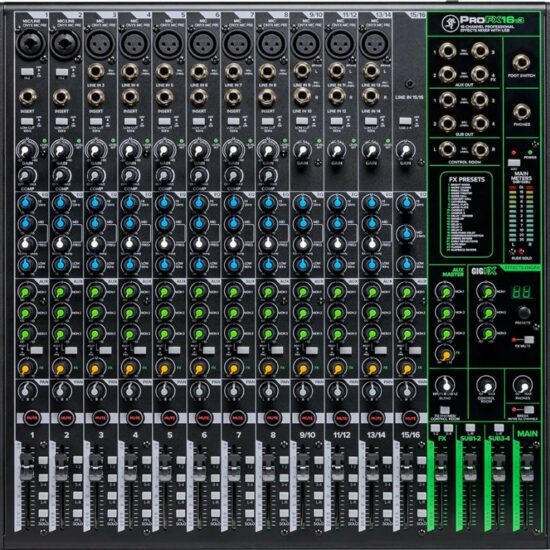The image size is (550, 550).
Task: Click the channel 2 Comp knob
Action: click(x=61, y=175)
